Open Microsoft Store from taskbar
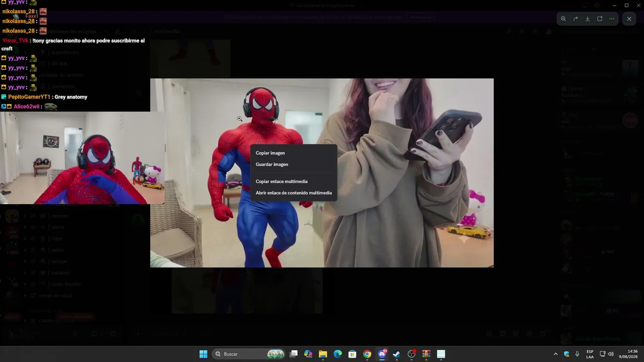 (x=353, y=354)
